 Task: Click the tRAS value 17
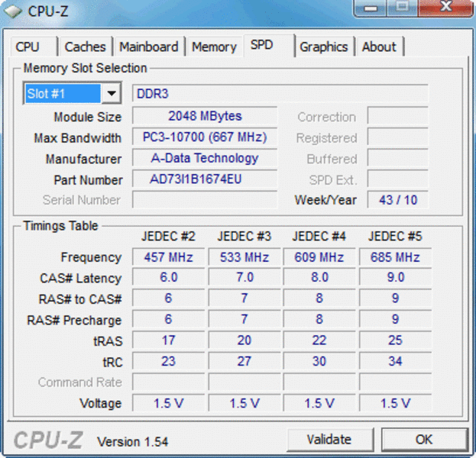(x=169, y=340)
